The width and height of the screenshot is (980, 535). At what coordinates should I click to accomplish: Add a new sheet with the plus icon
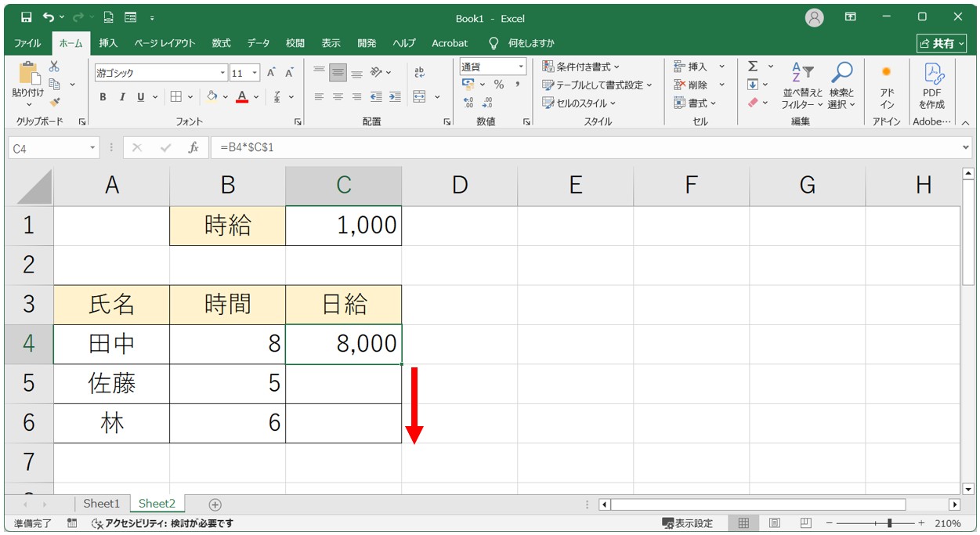point(215,504)
